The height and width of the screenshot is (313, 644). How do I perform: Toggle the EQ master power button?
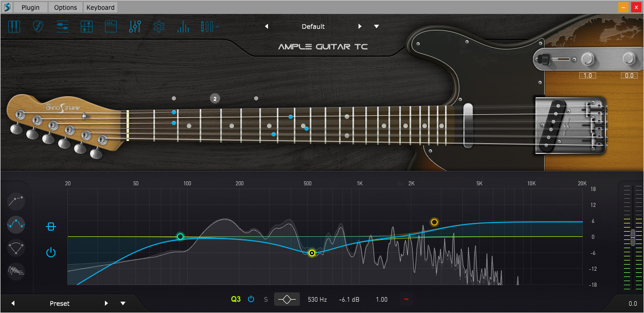pos(50,252)
